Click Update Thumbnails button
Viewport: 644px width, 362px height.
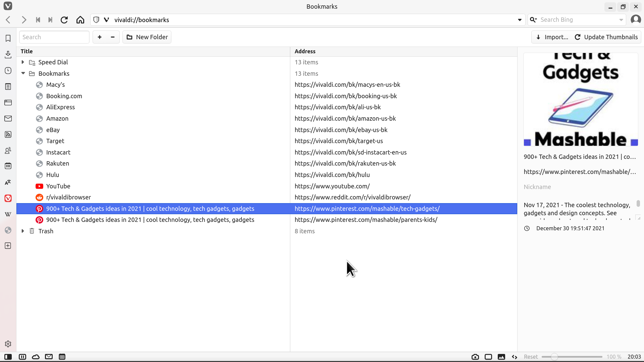606,37
